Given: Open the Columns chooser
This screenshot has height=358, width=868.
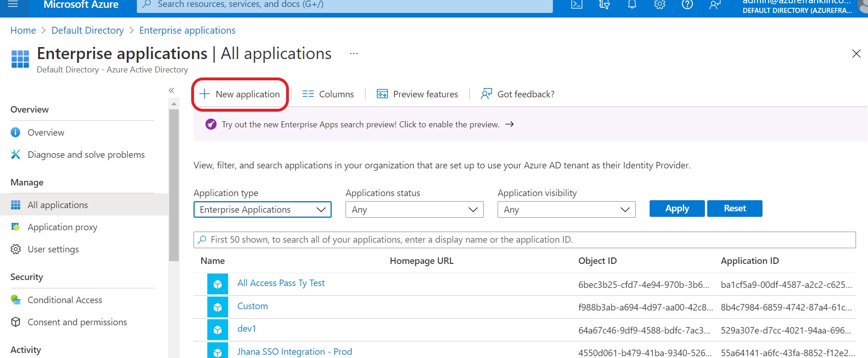Looking at the screenshot, I should coord(328,94).
